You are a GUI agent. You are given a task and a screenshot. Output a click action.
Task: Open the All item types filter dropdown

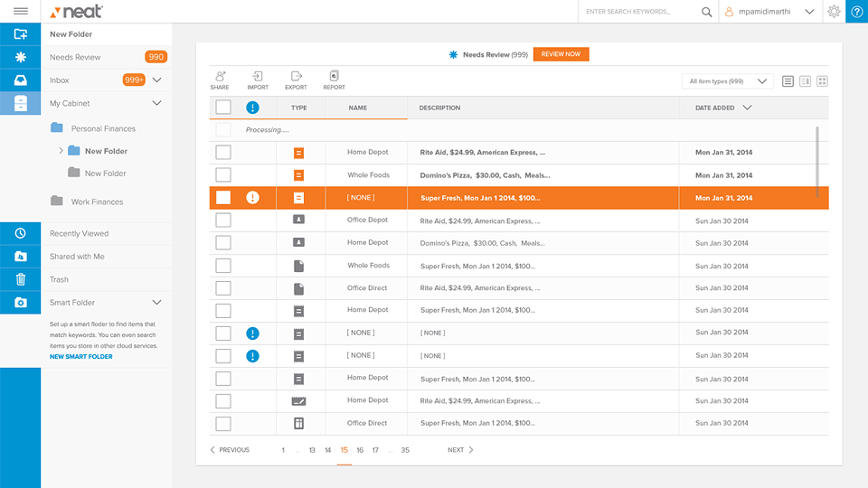pyautogui.click(x=727, y=81)
